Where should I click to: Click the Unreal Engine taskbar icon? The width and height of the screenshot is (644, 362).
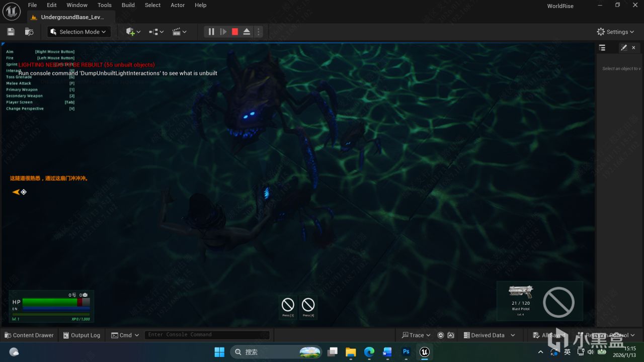425,352
